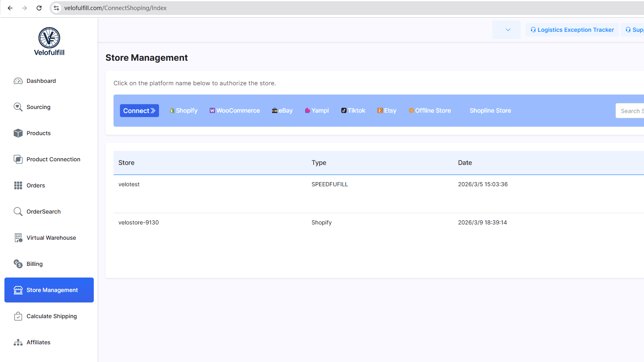This screenshot has height=362, width=644.
Task: Reload the page in browser
Action: coord(39,8)
